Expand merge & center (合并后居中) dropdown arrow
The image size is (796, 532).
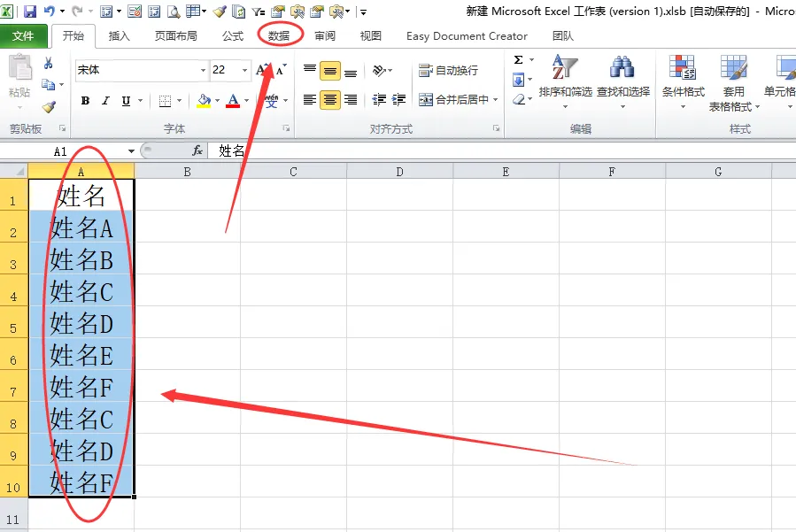click(x=496, y=99)
